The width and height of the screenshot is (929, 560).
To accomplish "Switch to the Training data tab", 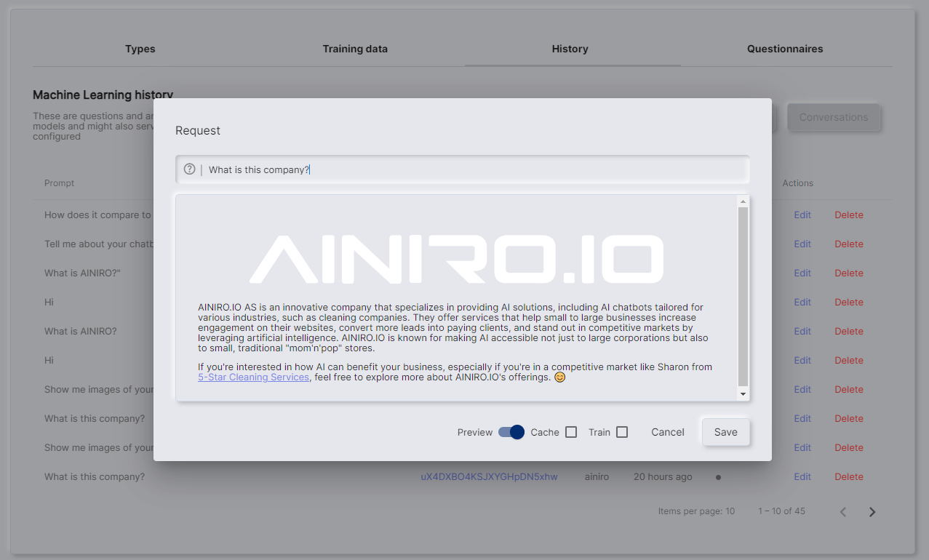I will (355, 49).
